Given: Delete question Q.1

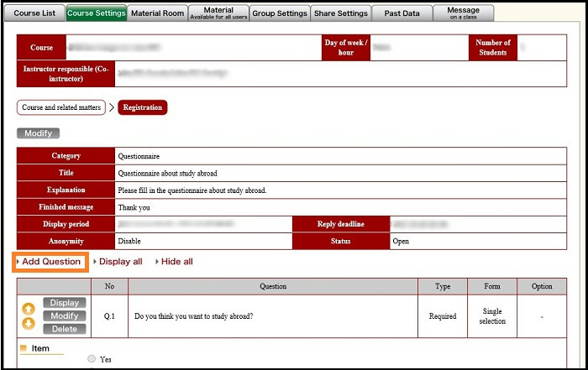Looking at the screenshot, I should click(64, 329).
